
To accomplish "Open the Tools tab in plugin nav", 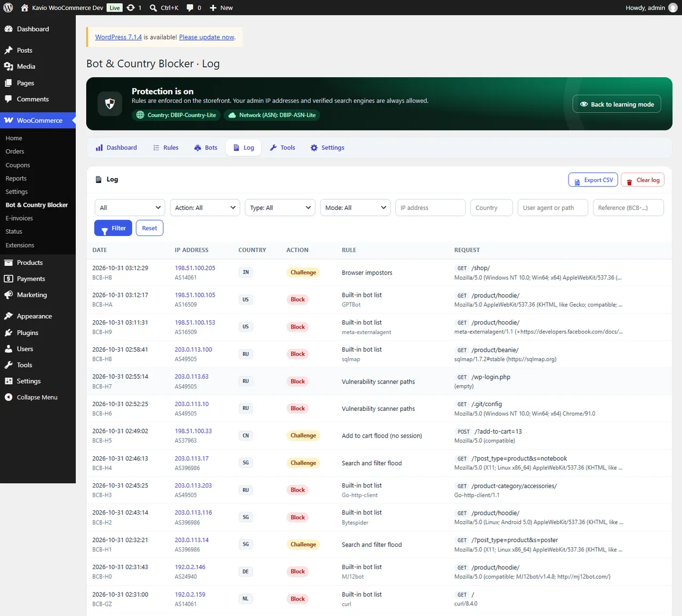I will coord(282,148).
